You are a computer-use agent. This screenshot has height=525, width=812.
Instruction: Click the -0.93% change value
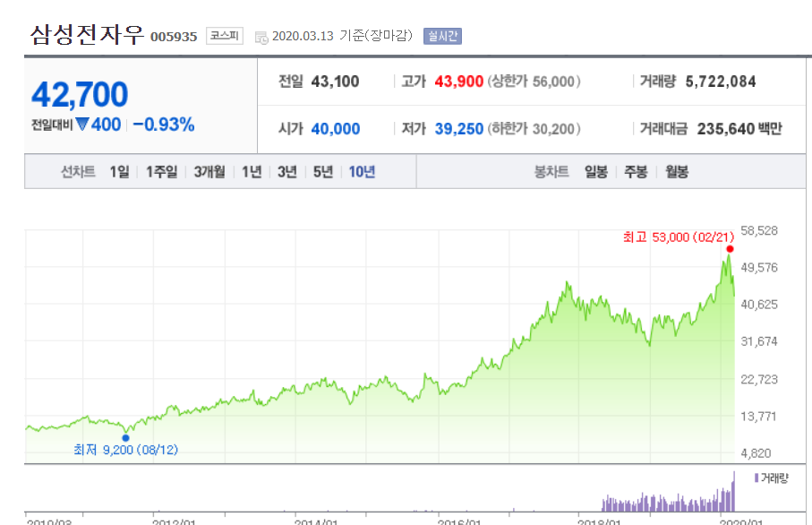(x=164, y=125)
